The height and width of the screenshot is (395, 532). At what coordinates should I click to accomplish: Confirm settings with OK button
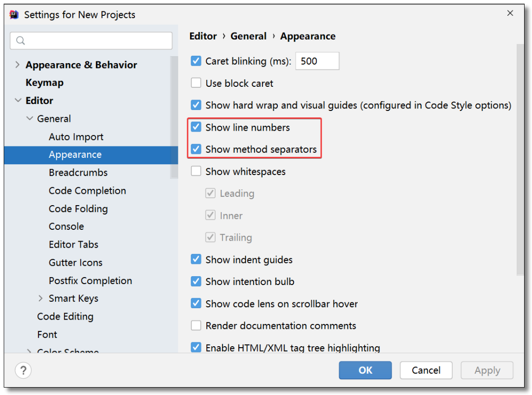tap(365, 370)
